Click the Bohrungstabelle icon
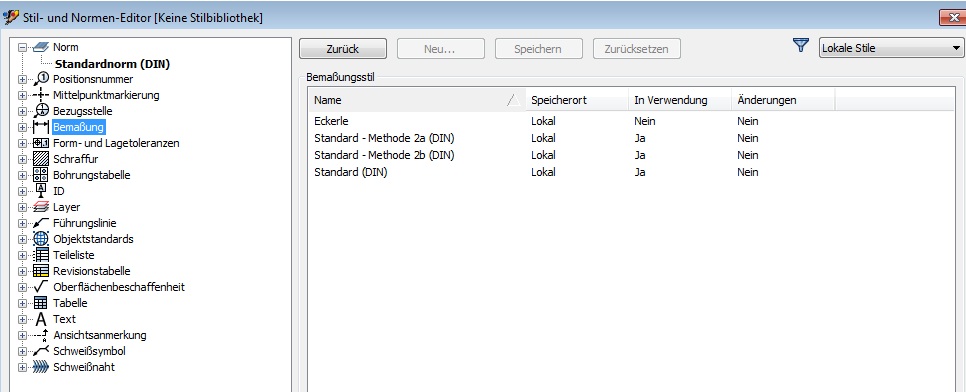 (41, 175)
